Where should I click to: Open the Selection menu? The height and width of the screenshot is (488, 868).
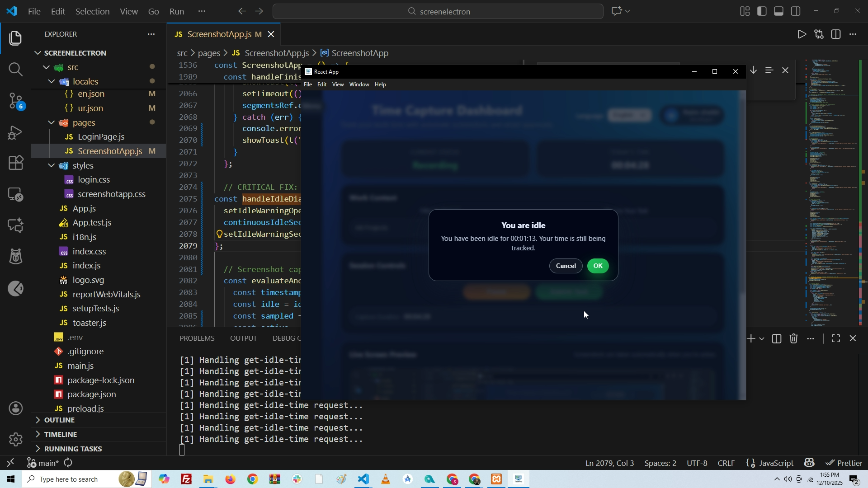(x=92, y=11)
